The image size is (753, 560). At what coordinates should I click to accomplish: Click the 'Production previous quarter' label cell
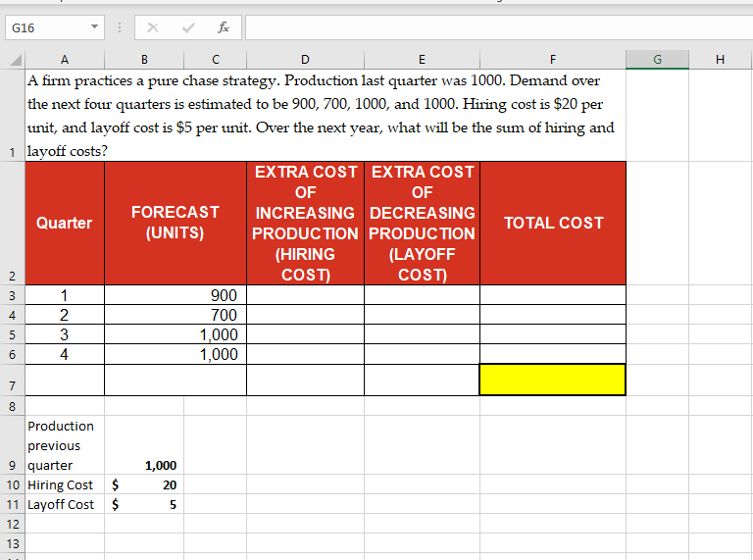[x=65, y=445]
